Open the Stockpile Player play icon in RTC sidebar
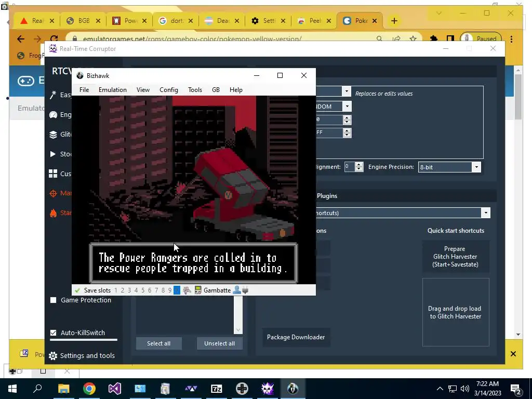The width and height of the screenshot is (532, 399). [53, 154]
